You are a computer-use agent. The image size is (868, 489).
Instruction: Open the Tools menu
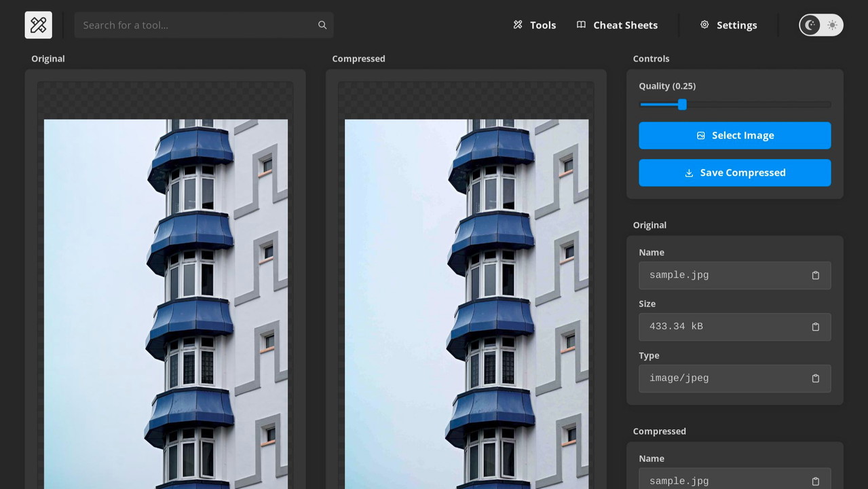point(534,25)
